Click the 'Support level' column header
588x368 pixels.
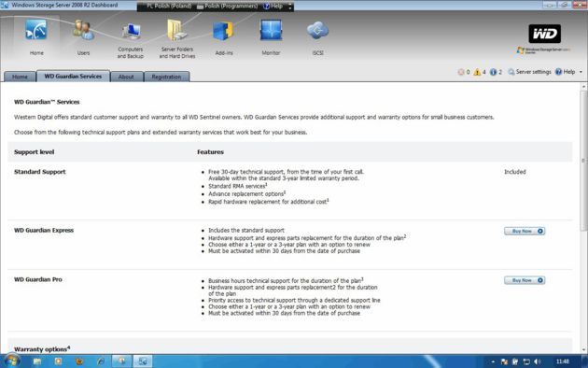click(x=35, y=152)
